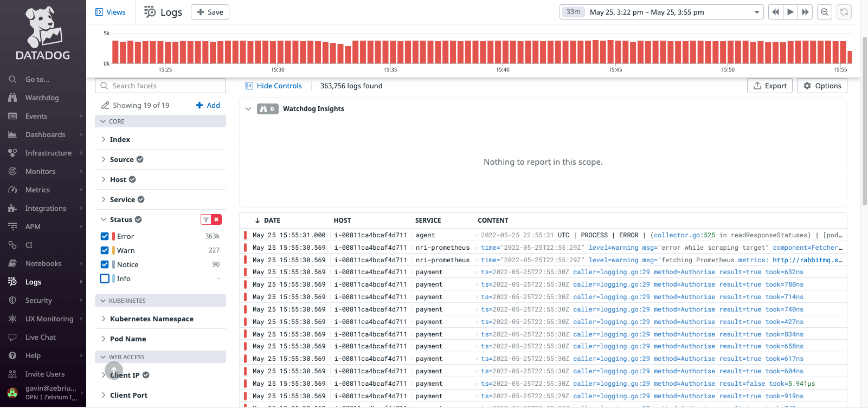Collapse the Watchdog Insights section
The image size is (868, 408).
coord(248,109)
